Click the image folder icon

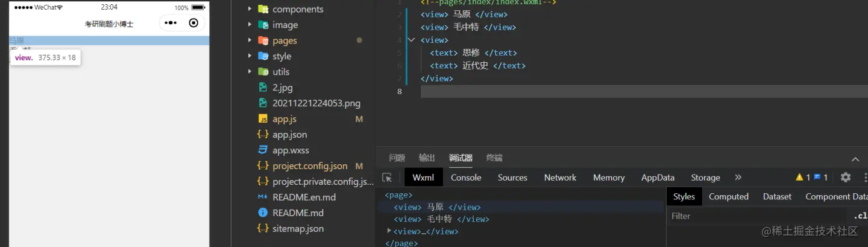click(x=263, y=25)
